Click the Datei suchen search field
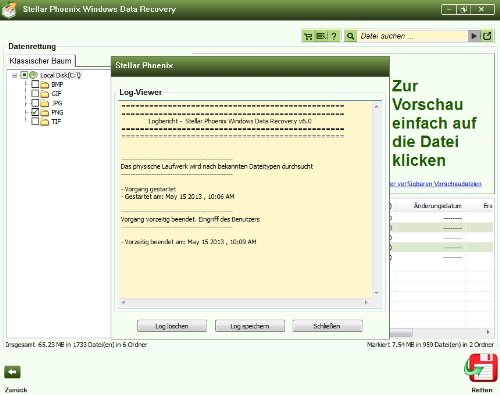Image resolution: width=500 pixels, height=395 pixels. [x=412, y=36]
